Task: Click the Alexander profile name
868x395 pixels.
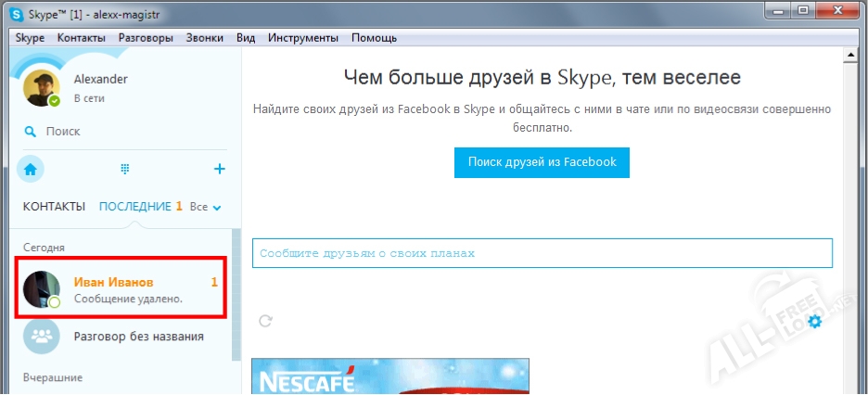Action: tap(101, 79)
